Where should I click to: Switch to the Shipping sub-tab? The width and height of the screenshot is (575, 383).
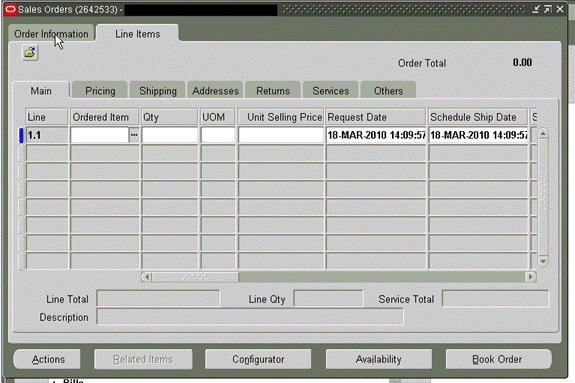(x=158, y=91)
